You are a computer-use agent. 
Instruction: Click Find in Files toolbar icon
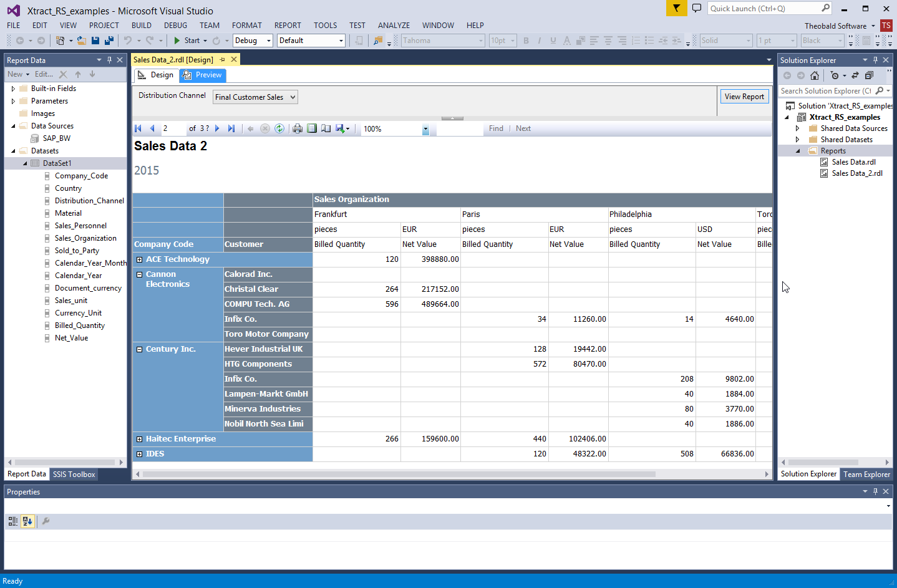378,41
